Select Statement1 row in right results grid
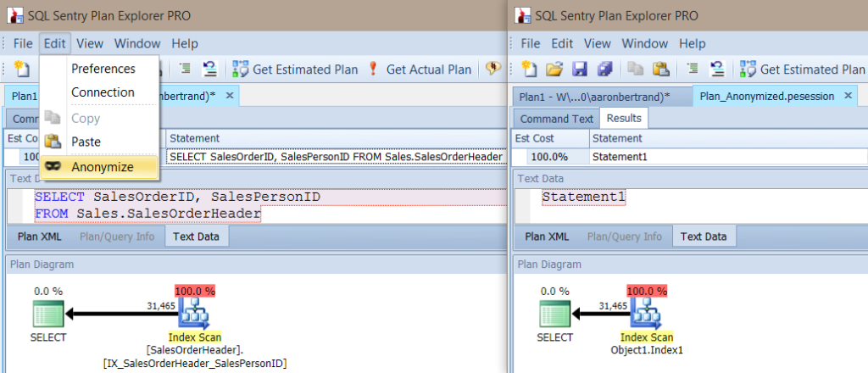This screenshot has width=868, height=373. (x=729, y=157)
